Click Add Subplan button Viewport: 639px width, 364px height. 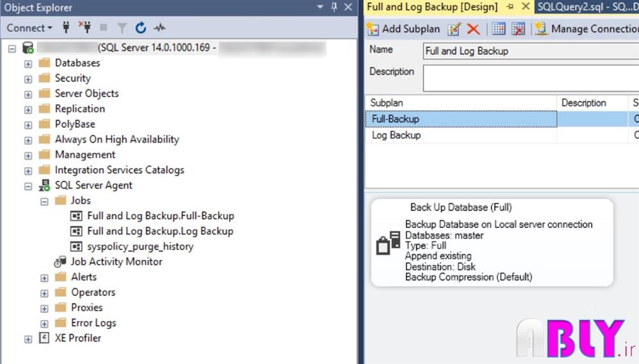tap(403, 29)
